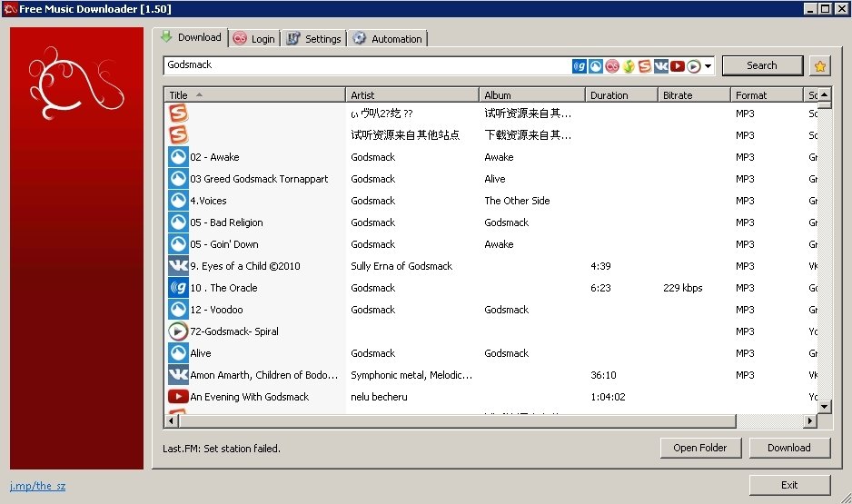Click the Exit button

click(789, 485)
